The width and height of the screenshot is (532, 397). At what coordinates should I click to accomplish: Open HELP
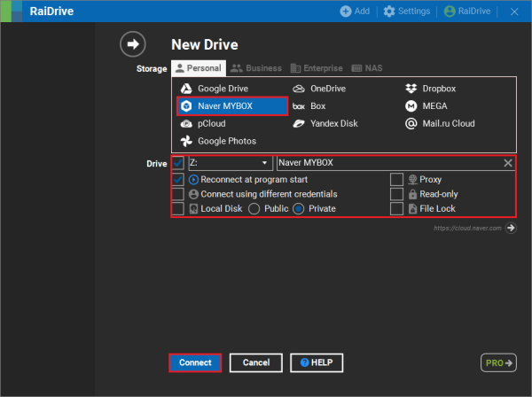point(317,362)
